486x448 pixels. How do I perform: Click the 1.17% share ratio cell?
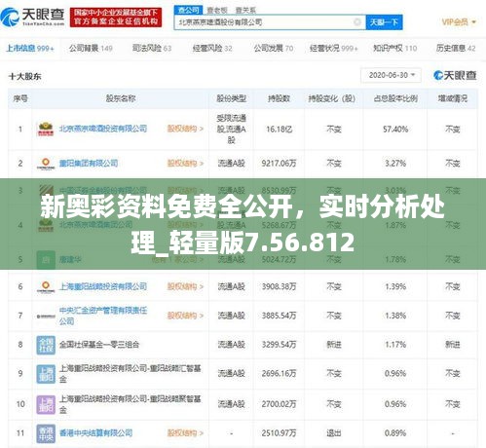click(395, 345)
